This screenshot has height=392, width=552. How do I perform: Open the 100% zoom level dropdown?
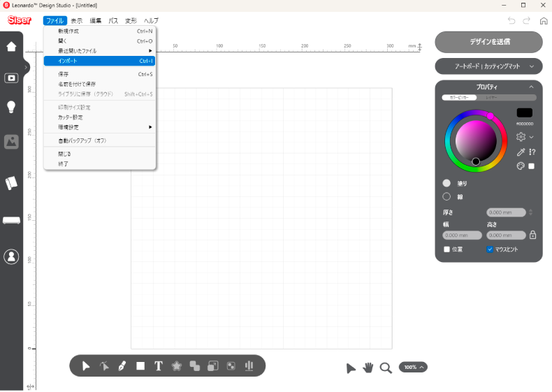tap(413, 367)
